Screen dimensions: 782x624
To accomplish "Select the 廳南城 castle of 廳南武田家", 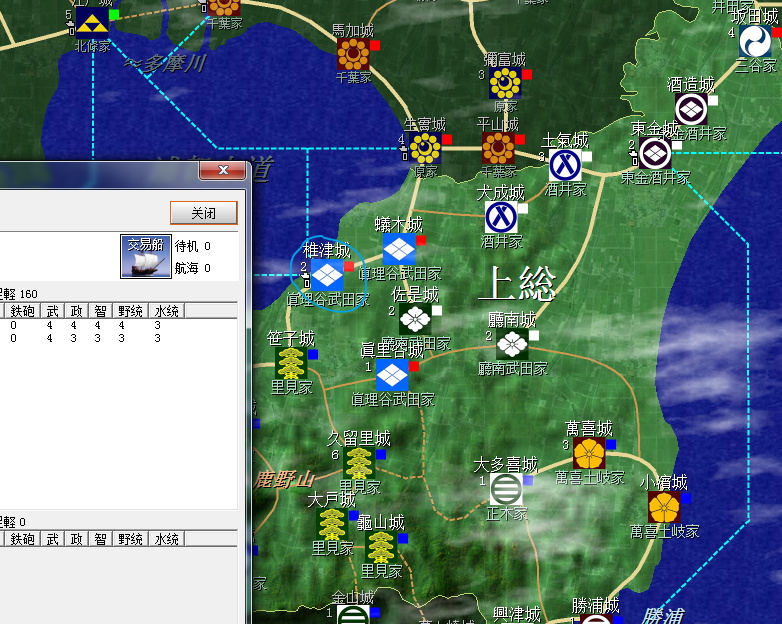I will pos(512,344).
